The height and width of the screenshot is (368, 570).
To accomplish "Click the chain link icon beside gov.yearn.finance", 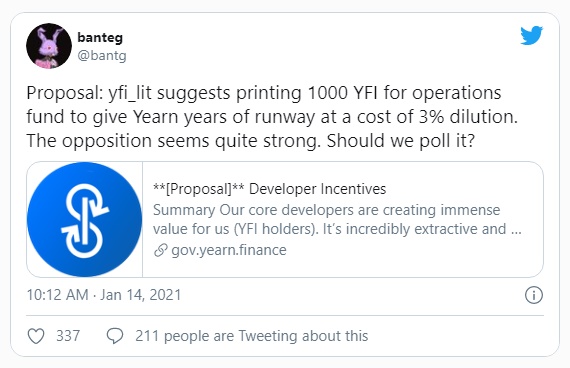I will [x=160, y=250].
